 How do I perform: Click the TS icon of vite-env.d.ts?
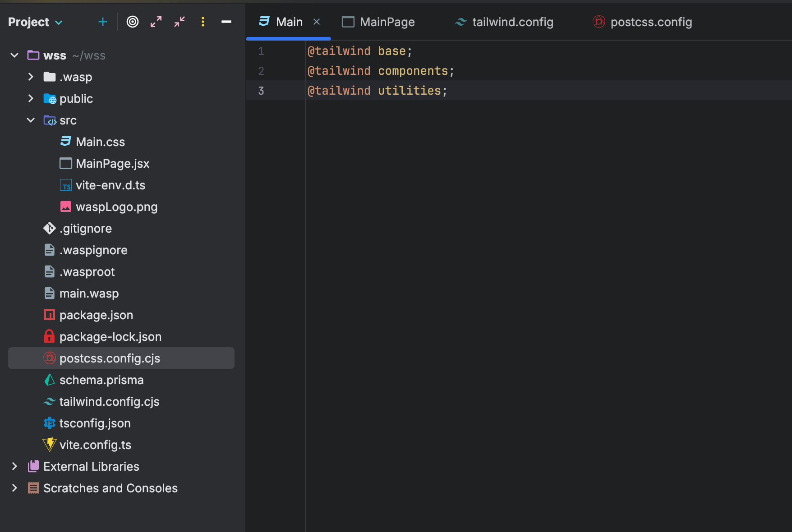66,185
